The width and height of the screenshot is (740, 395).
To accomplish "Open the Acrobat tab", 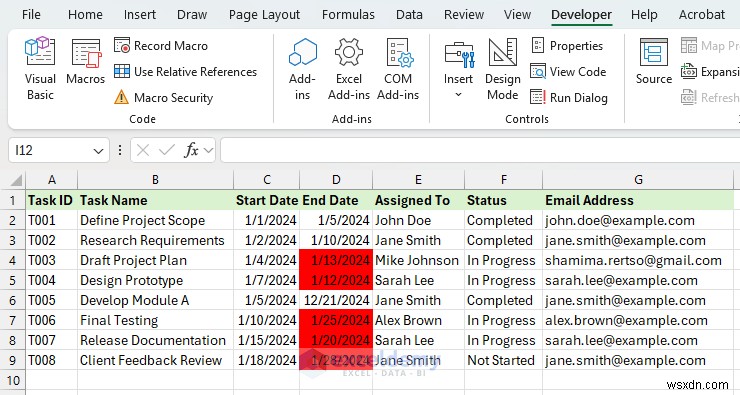I will 702,15.
